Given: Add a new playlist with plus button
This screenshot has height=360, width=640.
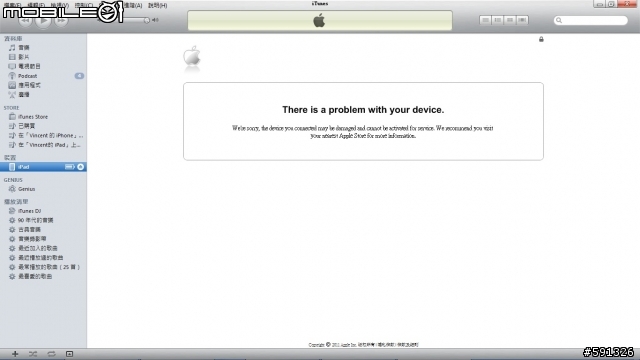Looking at the screenshot, I should pyautogui.click(x=15, y=354).
